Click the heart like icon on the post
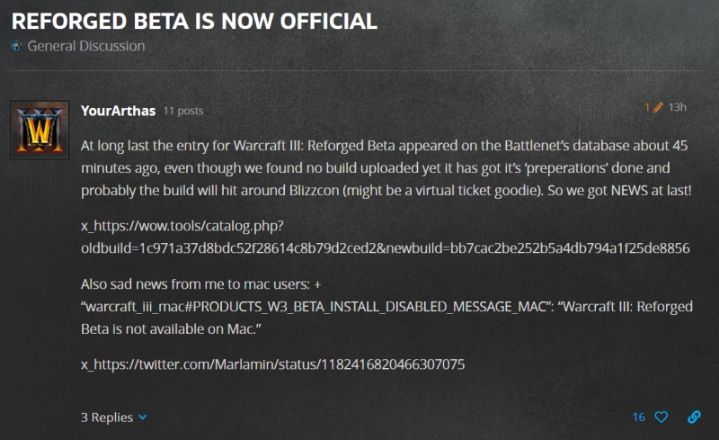 (x=661, y=417)
